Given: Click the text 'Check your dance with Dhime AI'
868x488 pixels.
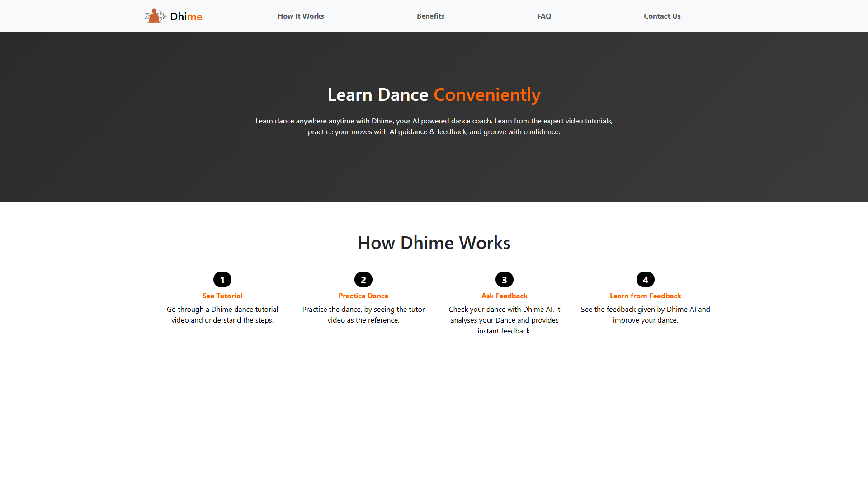Looking at the screenshot, I should [501, 309].
